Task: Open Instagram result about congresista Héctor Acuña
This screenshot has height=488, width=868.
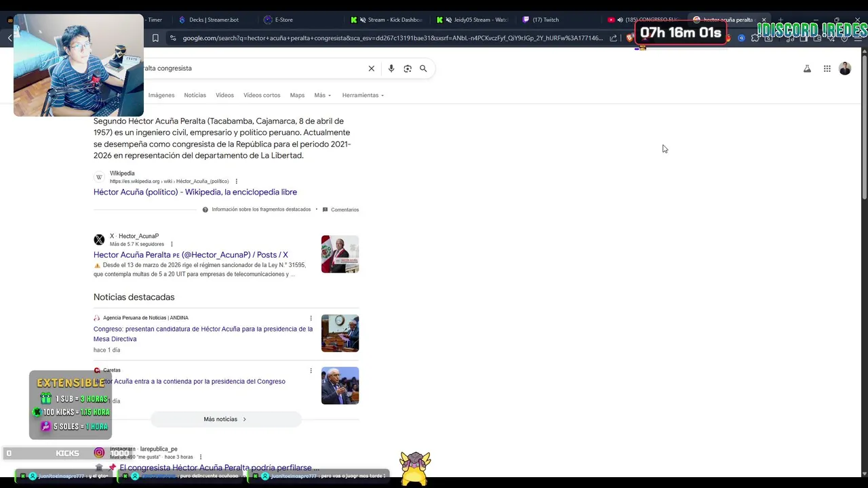Action: [x=219, y=468]
